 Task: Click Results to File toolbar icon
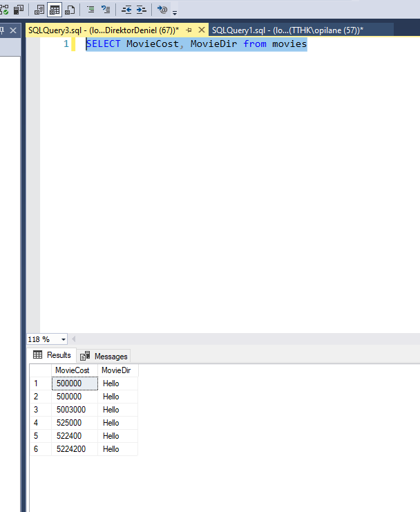[x=70, y=10]
